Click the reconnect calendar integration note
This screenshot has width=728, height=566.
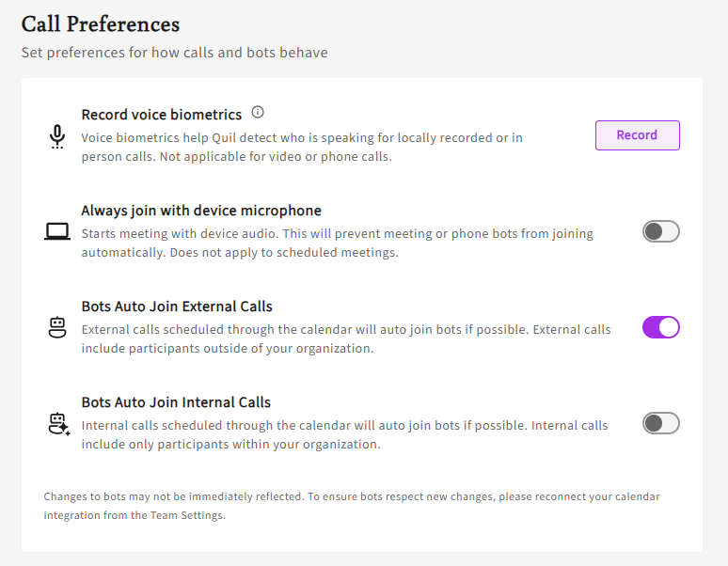pyautogui.click(x=352, y=506)
